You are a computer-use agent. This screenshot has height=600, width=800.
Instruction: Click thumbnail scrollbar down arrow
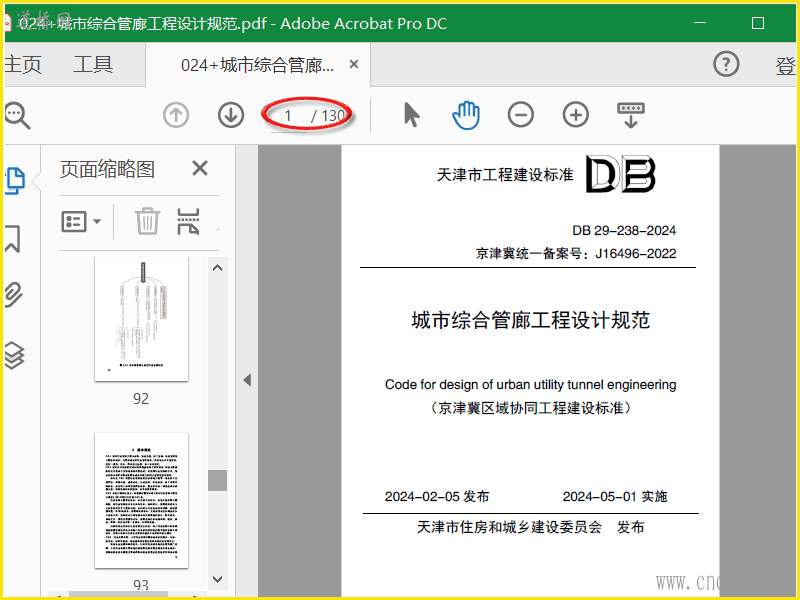pos(217,579)
